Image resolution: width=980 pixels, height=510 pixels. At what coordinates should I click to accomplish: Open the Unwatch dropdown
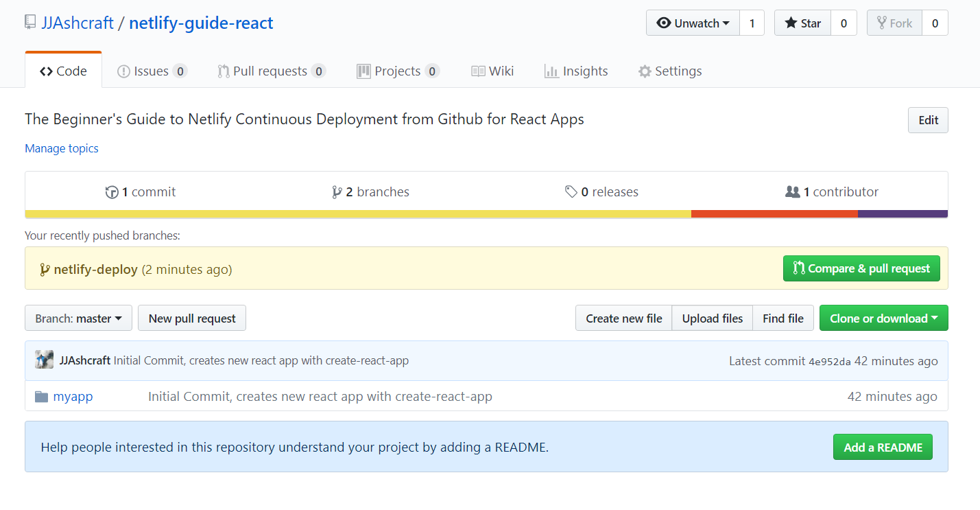click(693, 23)
